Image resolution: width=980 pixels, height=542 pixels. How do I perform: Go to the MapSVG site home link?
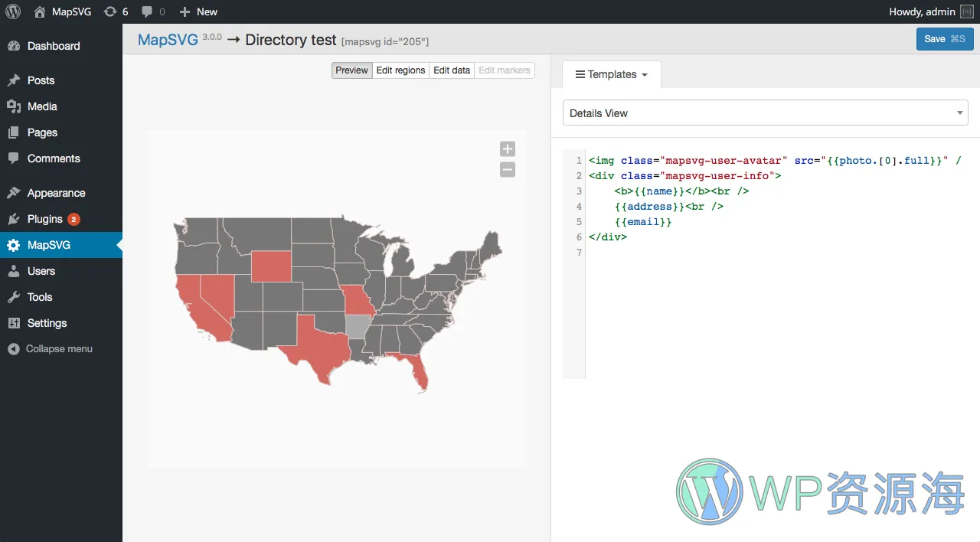coord(63,11)
